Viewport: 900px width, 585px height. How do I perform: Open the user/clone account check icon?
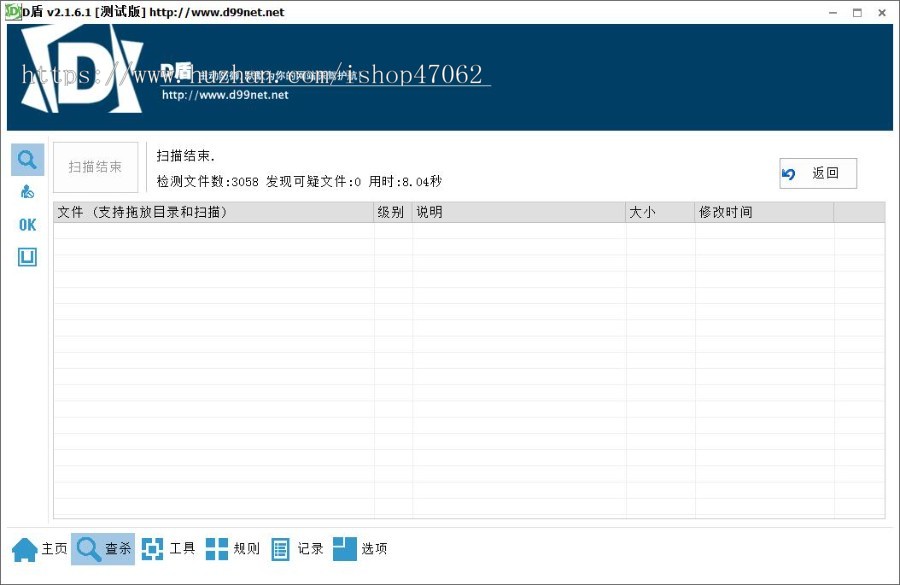pyautogui.click(x=28, y=192)
